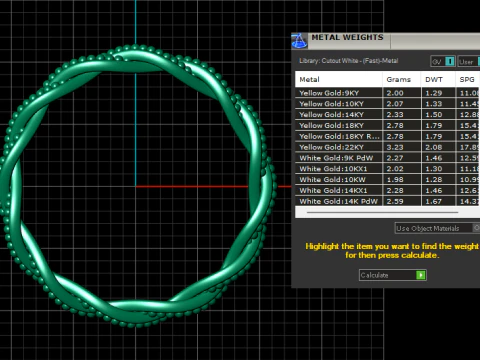Click the 1.67 DWT value for 14K PdW

434,201
